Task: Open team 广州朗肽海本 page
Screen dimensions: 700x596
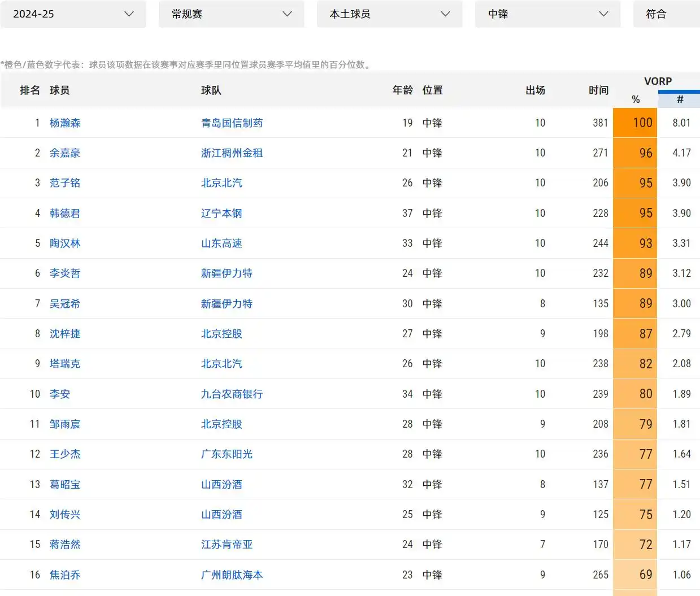Action: pyautogui.click(x=232, y=575)
